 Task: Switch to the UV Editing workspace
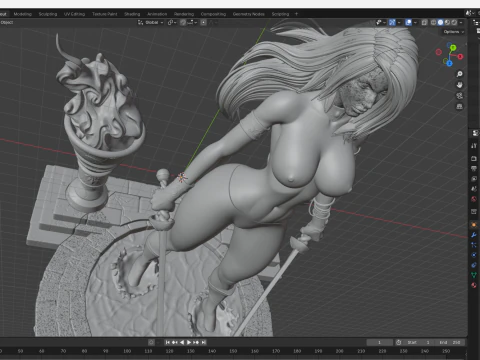(74, 14)
